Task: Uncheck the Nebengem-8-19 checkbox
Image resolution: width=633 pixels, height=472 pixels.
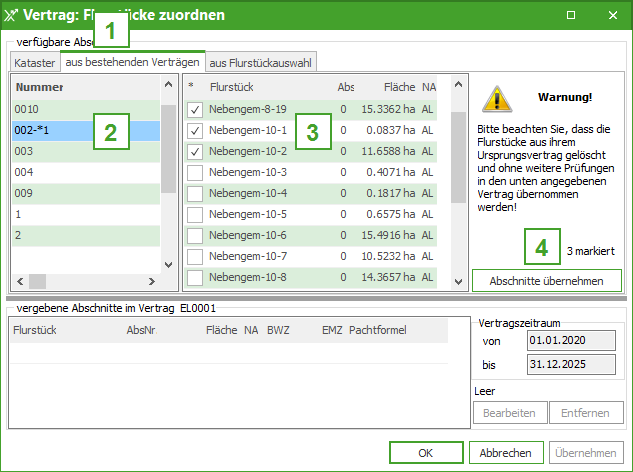Action: pyautogui.click(x=196, y=109)
